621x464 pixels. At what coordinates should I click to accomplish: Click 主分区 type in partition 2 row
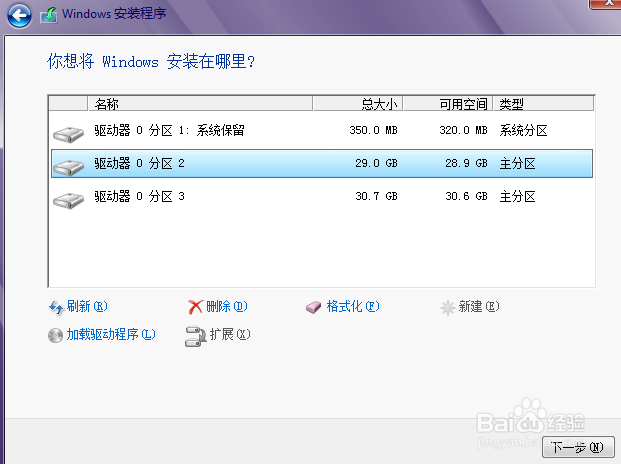coord(517,163)
